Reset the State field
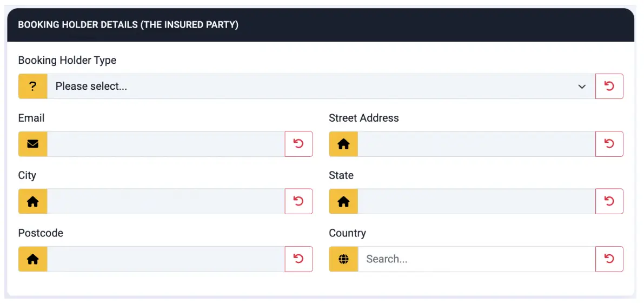This screenshot has height=304, width=644. click(x=609, y=201)
